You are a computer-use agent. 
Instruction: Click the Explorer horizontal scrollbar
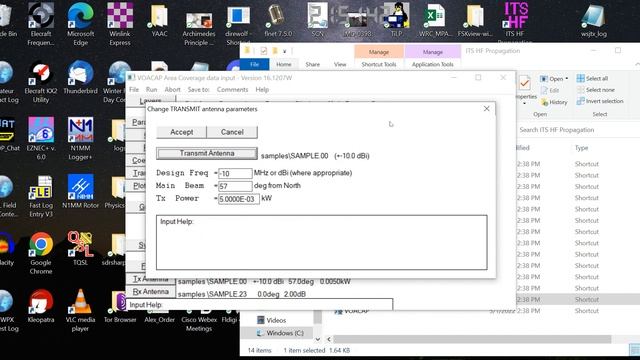472,339
